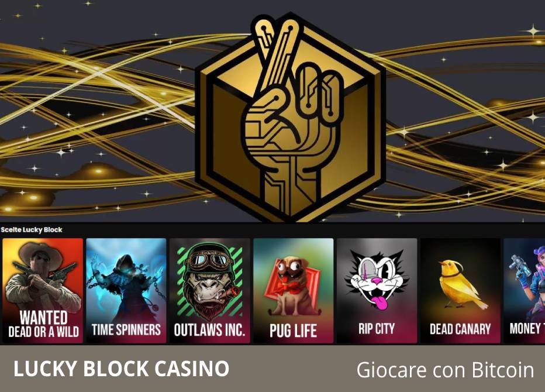
Task: Select the Pug Life game card
Action: click(x=294, y=290)
